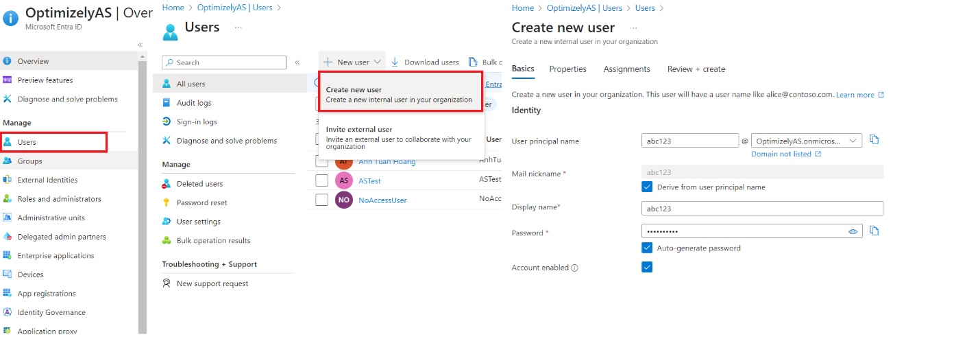980x350 pixels.
Task: Copy the user principal name via copy icon
Action: [874, 139]
